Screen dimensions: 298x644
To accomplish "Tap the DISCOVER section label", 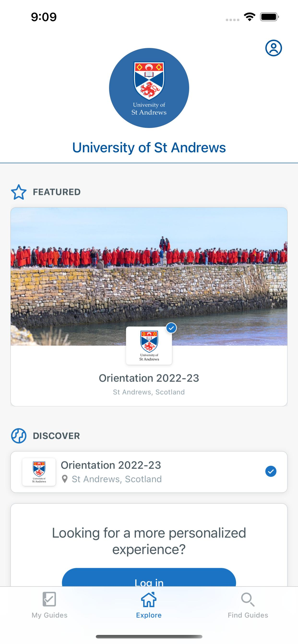I will [57, 436].
